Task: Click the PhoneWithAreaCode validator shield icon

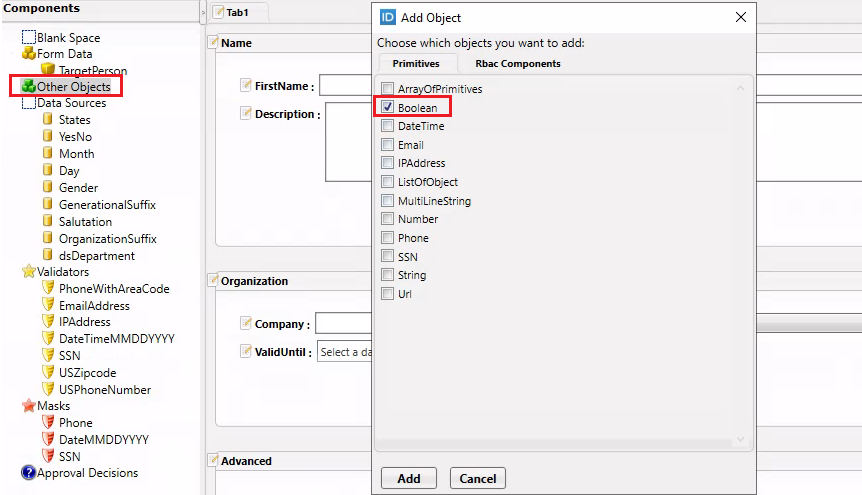Action: point(48,288)
